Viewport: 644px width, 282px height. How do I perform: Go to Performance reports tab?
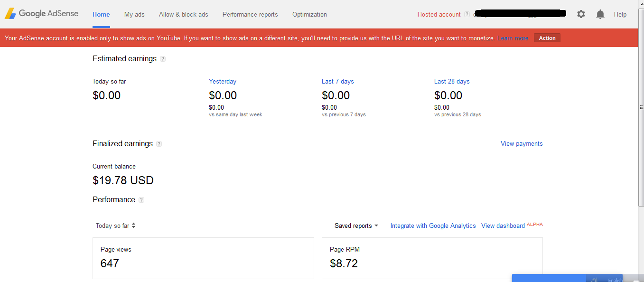[x=250, y=15]
